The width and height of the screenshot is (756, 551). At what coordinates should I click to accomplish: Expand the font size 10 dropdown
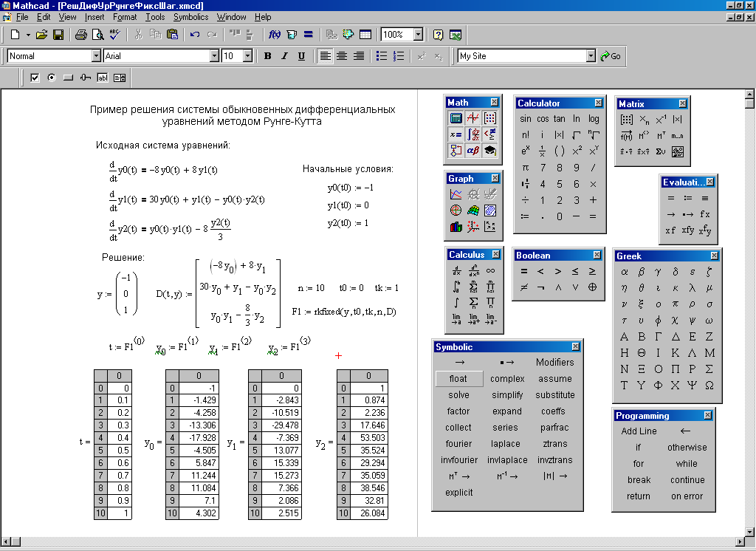248,56
